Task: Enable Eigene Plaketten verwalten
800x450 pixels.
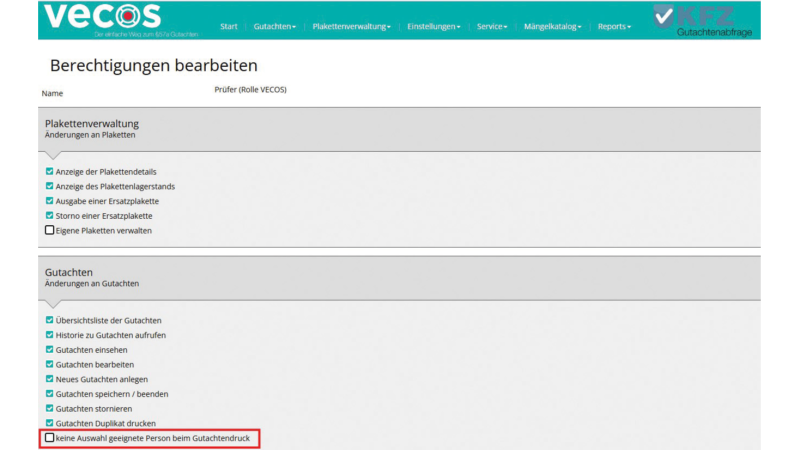Action: click(49, 230)
